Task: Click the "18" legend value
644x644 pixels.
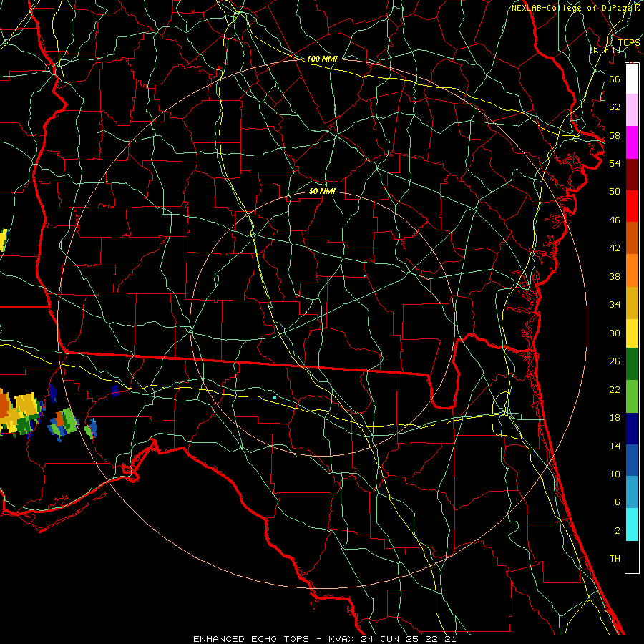Action: [x=615, y=418]
